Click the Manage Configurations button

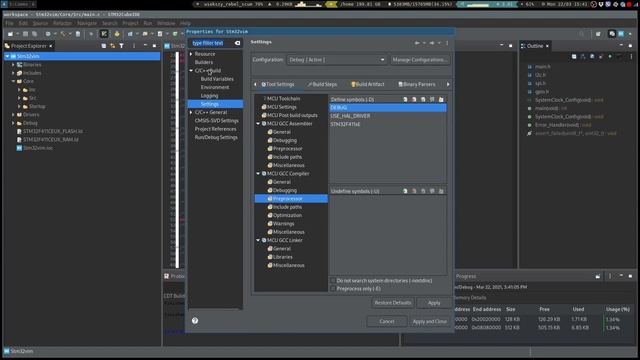(x=420, y=60)
